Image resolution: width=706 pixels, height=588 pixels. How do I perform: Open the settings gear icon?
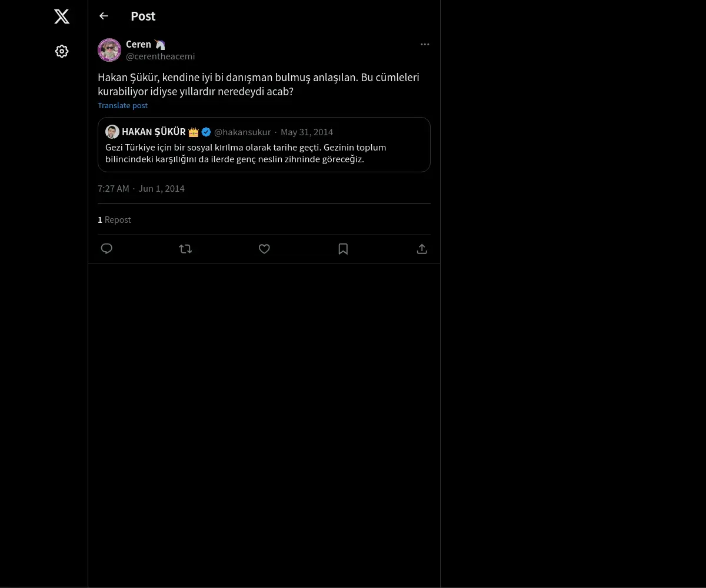62,51
